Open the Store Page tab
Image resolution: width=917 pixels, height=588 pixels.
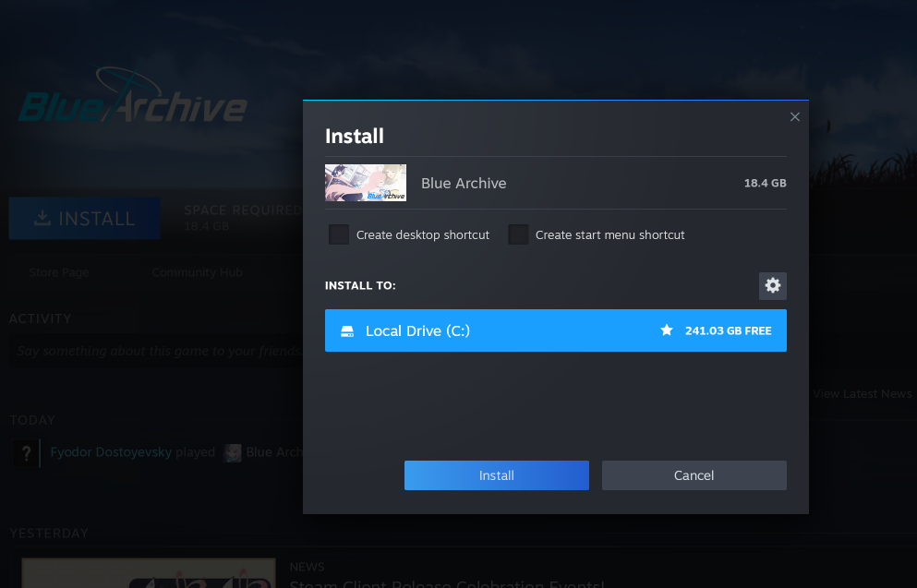tap(59, 272)
